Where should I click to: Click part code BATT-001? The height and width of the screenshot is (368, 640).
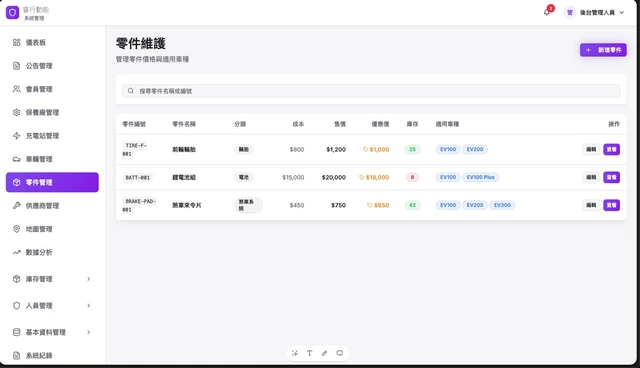tap(138, 177)
